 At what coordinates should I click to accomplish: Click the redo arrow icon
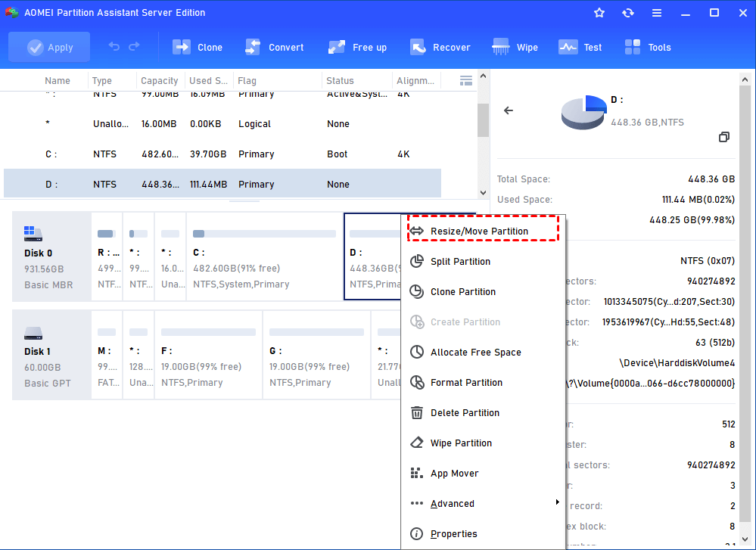click(x=134, y=47)
